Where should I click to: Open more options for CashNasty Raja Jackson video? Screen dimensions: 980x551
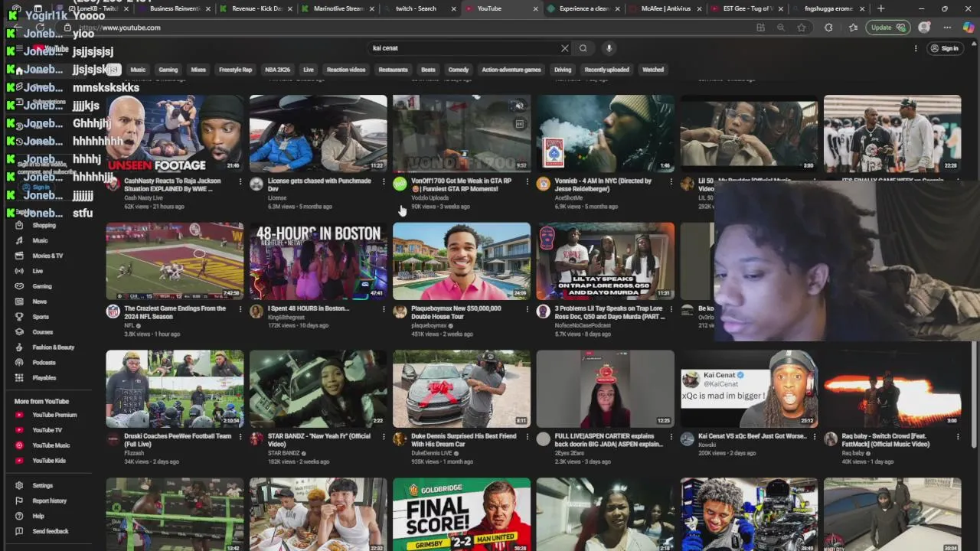tap(240, 181)
